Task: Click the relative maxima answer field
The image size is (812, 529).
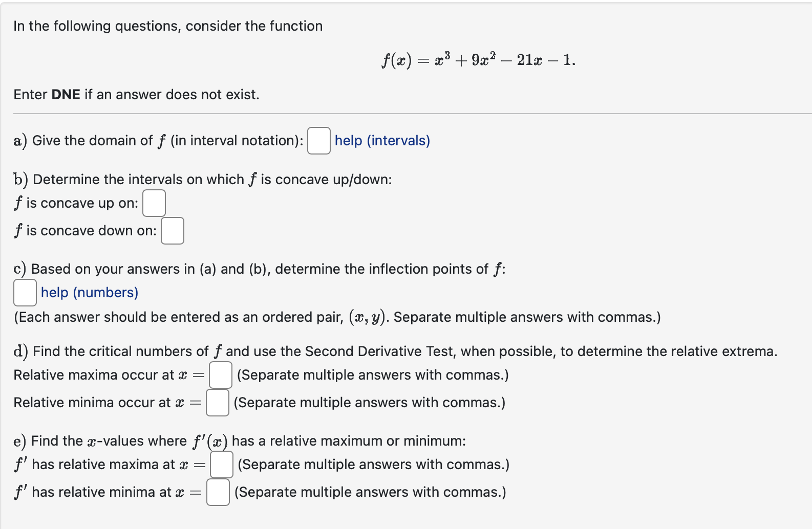Action: [x=220, y=374]
